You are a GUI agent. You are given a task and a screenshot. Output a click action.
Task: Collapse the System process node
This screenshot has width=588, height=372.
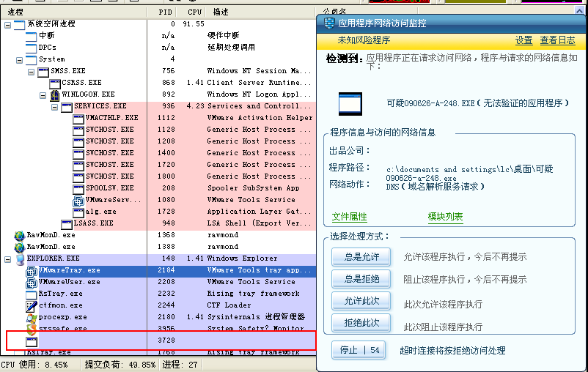pyautogui.click(x=20, y=60)
